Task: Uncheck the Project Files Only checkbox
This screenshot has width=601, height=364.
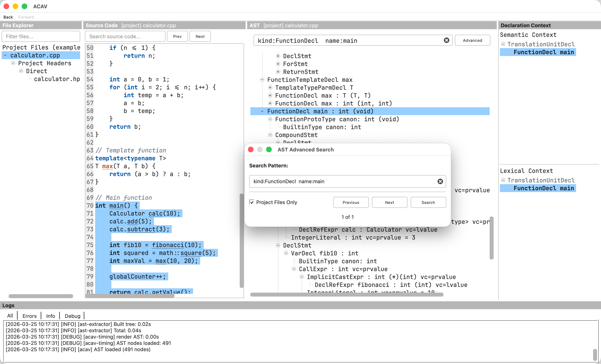Action: pyautogui.click(x=252, y=202)
